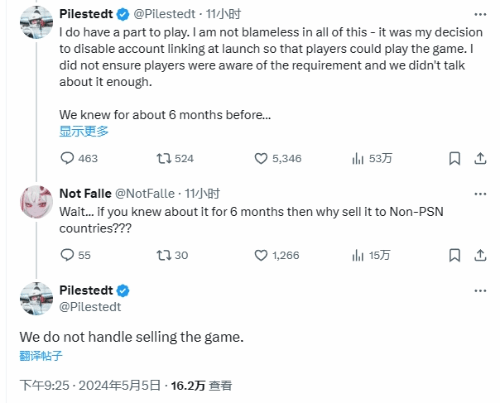Reply to Pilestedt's first tweet
500x403 pixels.
click(79, 158)
